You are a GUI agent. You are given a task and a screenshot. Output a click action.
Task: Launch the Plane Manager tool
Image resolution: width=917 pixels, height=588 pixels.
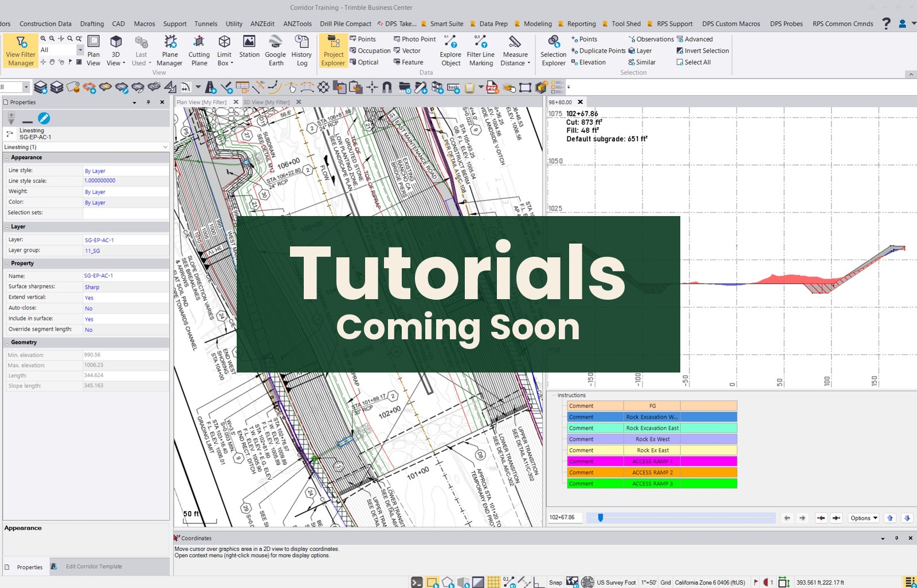click(x=170, y=50)
